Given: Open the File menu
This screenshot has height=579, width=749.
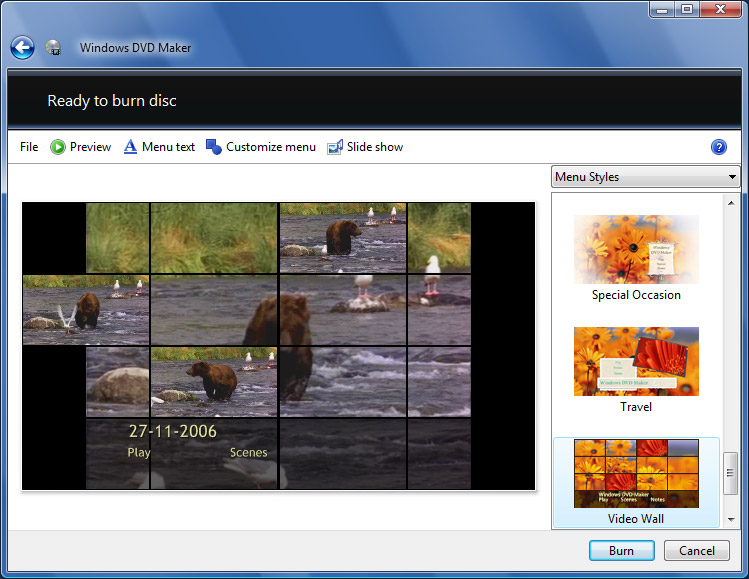Looking at the screenshot, I should click(29, 147).
